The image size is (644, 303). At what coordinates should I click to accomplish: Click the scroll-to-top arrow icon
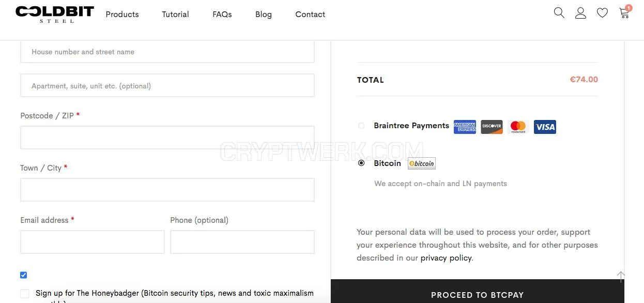click(621, 277)
